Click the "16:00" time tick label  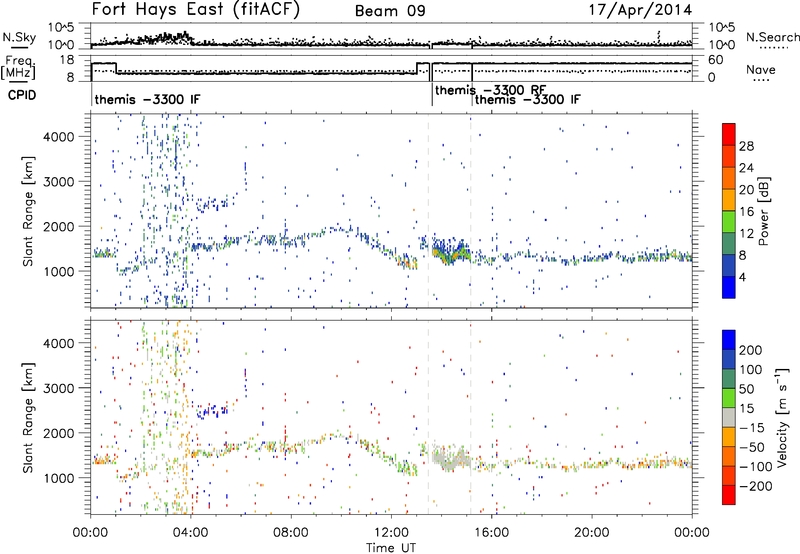coord(491,533)
